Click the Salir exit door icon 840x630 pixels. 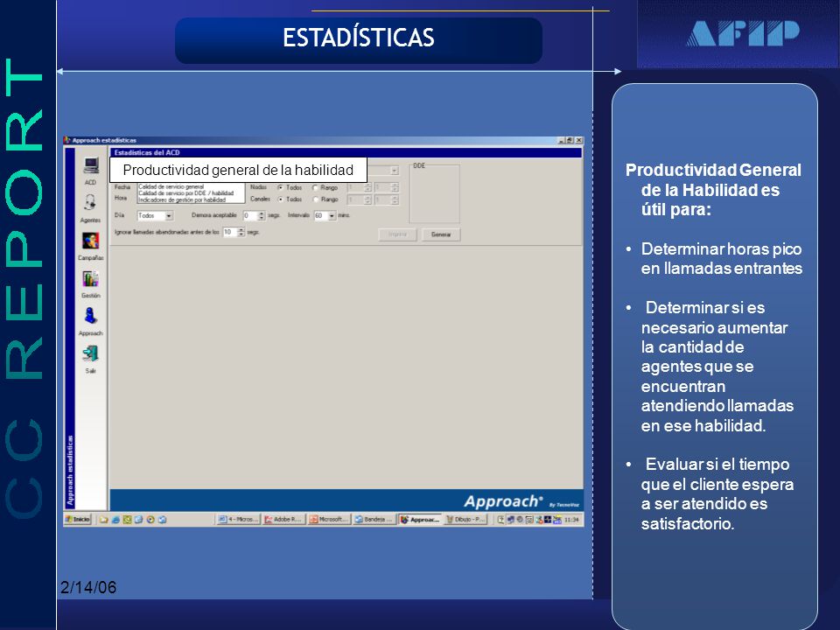coord(90,353)
